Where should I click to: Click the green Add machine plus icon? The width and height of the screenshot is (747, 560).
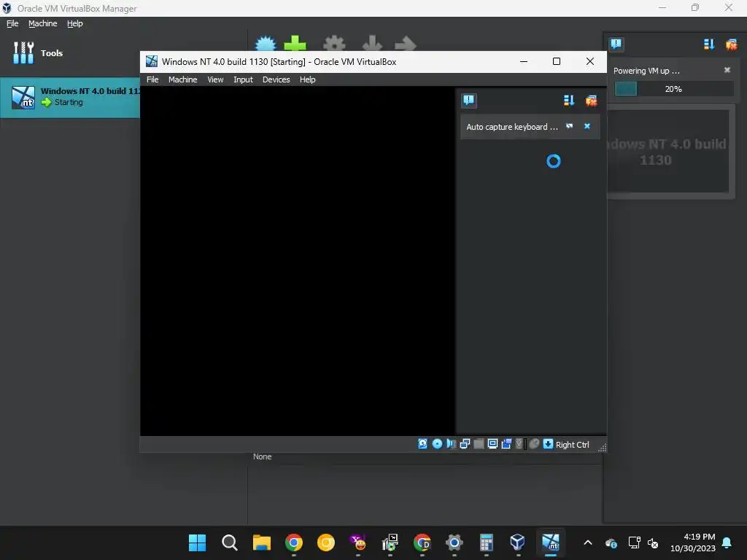click(295, 43)
